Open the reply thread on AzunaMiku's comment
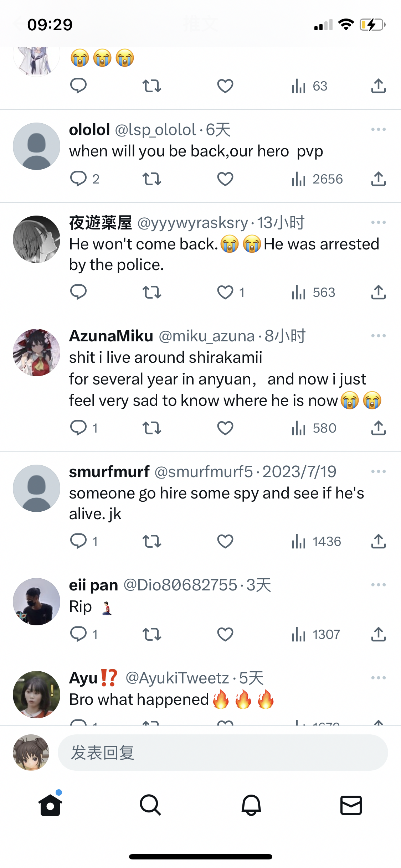Screen dimensions: 401x868 point(79,428)
